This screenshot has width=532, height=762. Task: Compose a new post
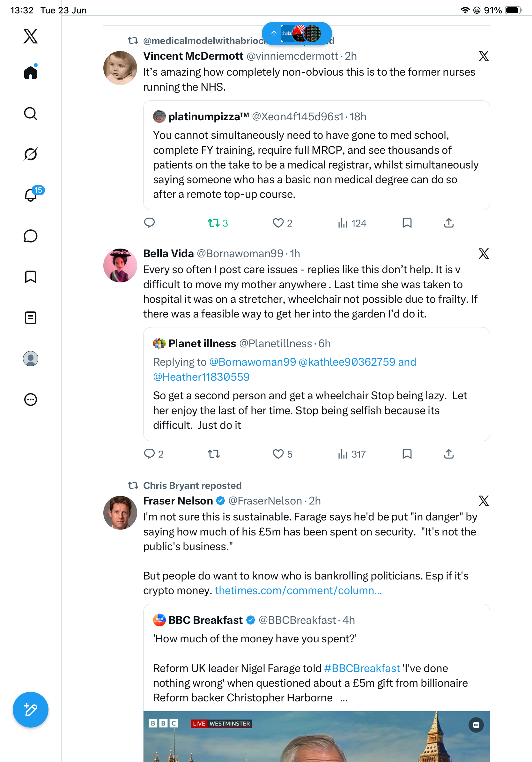[31, 710]
